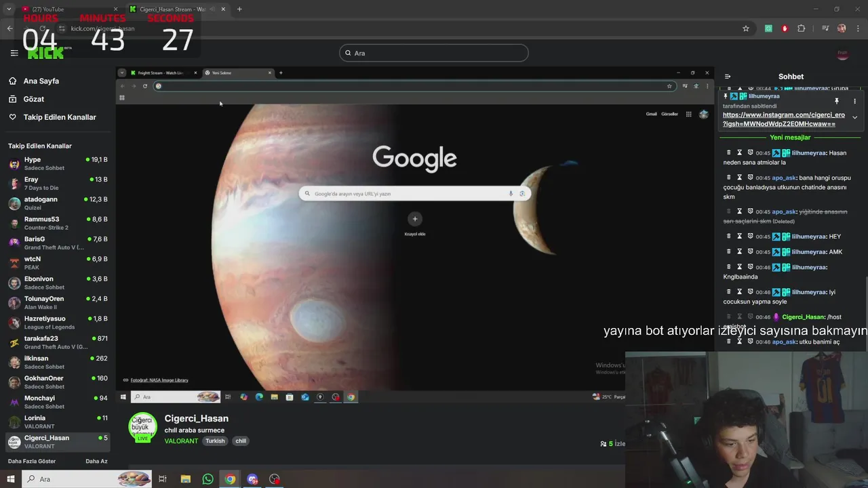Open ilkinsan channel in followed list
Viewport: 868px width, 488px height.
coord(58,362)
